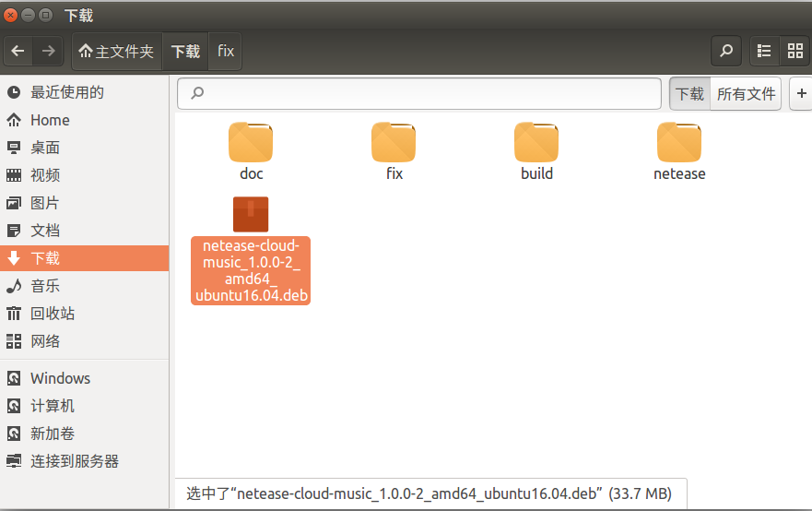Open 网络 in the sidebar
The width and height of the screenshot is (812, 511).
(x=85, y=341)
